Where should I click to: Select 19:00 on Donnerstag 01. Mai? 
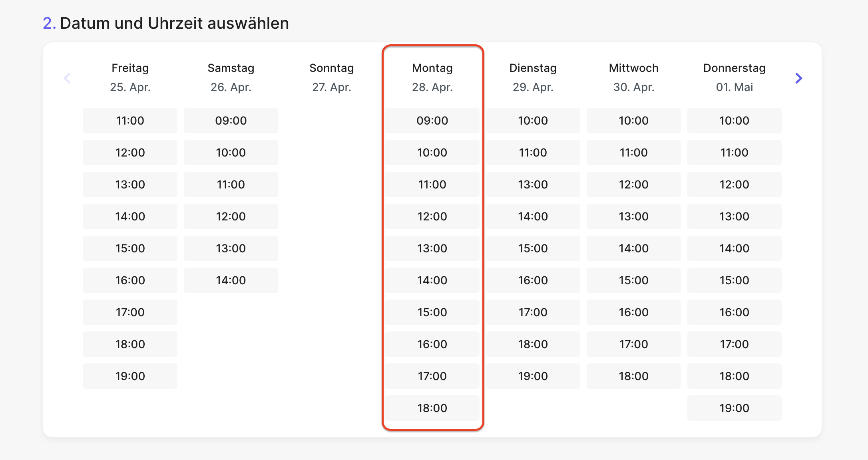pos(735,408)
